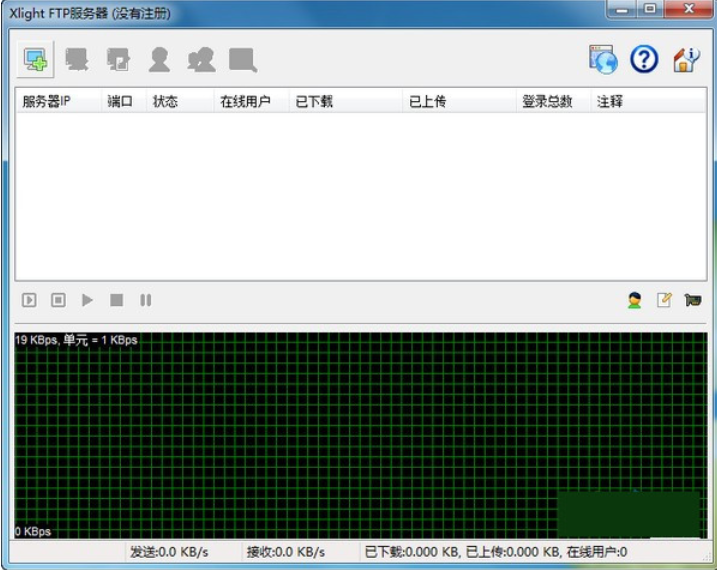Screen dimensions: 717x570
Task: Click the 发送:0.0 KB/s status entry
Action: point(169,552)
